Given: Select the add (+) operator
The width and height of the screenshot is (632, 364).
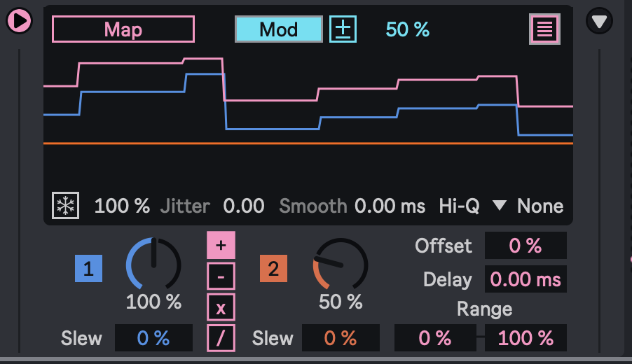Looking at the screenshot, I should [221, 245].
